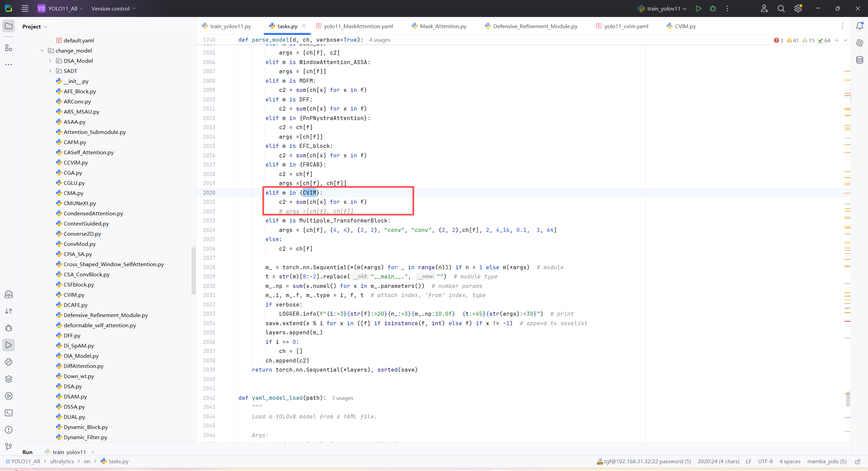
Task: Collapse the change_model folder
Action: (42, 51)
